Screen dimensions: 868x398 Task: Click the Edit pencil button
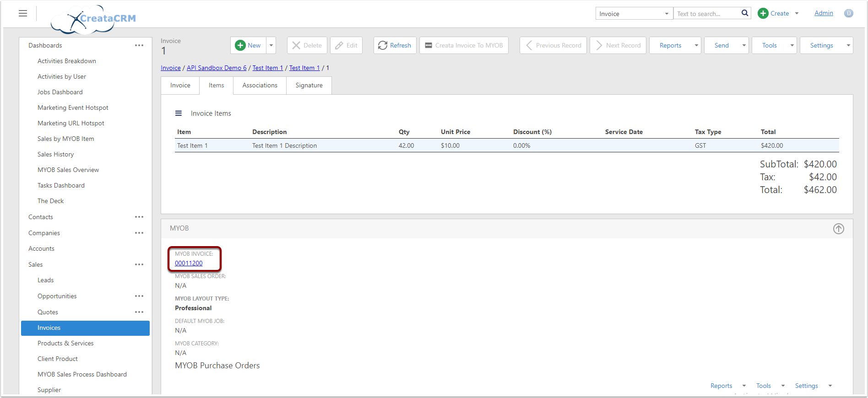347,45
